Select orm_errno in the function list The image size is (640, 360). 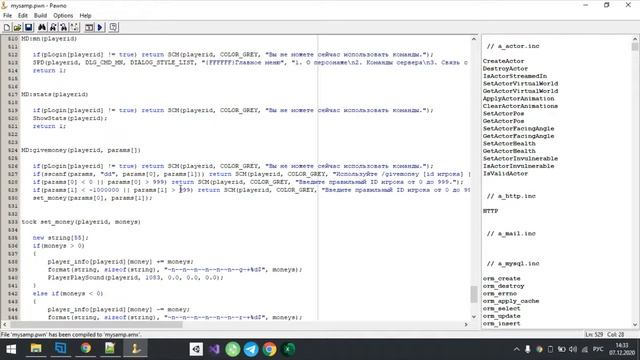(500, 293)
